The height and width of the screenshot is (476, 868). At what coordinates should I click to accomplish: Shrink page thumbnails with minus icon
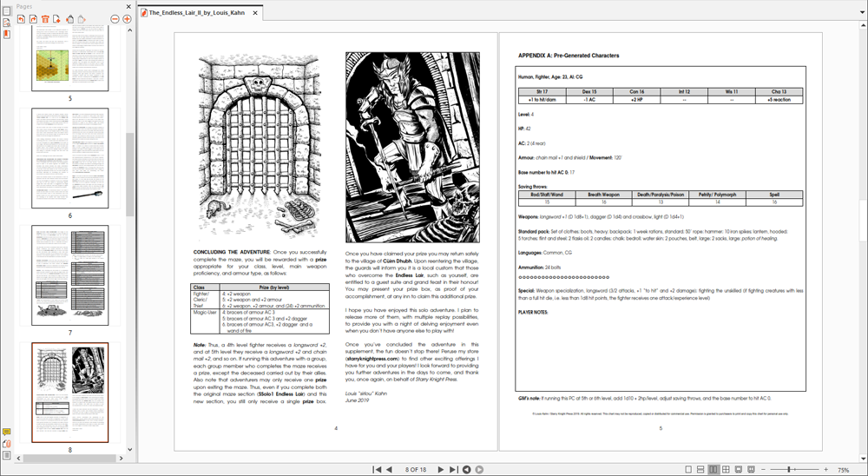tap(115, 19)
